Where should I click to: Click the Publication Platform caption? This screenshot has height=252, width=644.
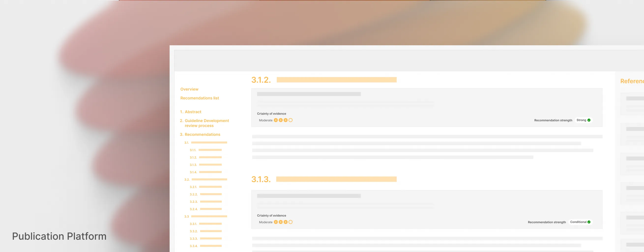tap(59, 236)
